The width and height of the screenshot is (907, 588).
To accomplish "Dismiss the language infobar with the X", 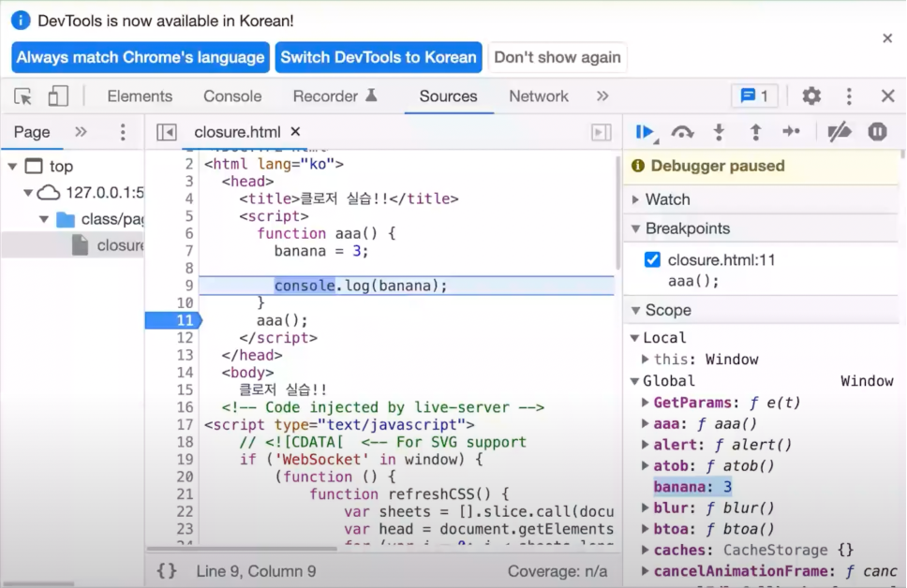I will tap(887, 38).
